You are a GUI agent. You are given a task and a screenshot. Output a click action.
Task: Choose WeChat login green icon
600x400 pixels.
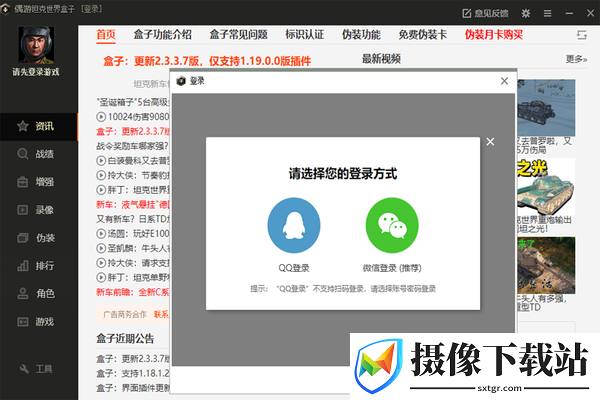click(x=392, y=225)
